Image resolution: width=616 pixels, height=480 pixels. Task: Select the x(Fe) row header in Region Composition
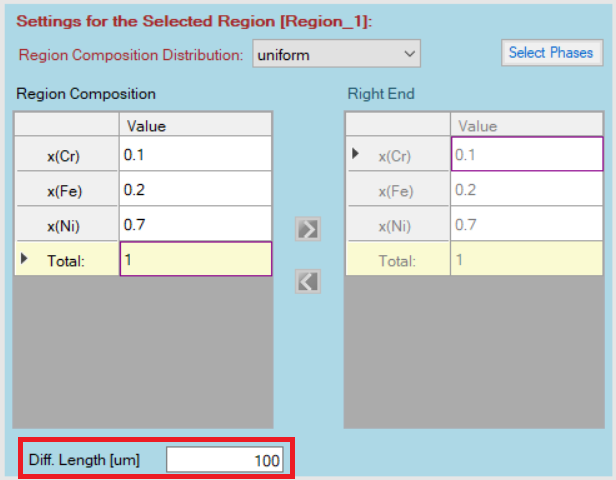click(x=66, y=190)
